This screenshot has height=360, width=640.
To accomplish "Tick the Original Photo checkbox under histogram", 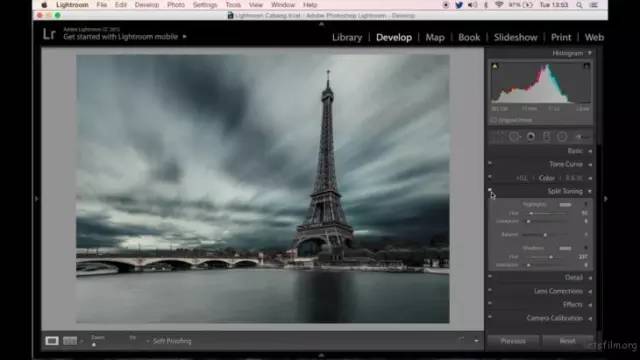I will (x=493, y=120).
